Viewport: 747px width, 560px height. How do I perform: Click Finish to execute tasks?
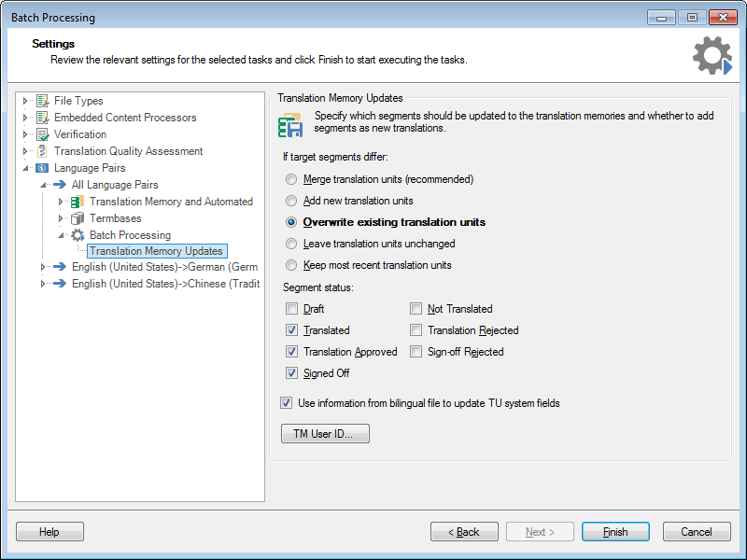[x=614, y=532]
